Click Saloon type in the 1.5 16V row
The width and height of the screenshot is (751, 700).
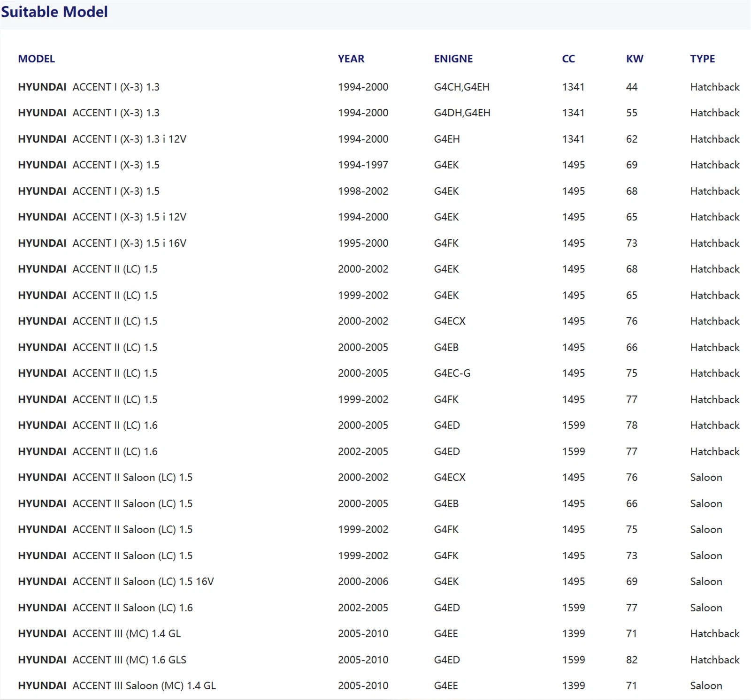point(706,581)
